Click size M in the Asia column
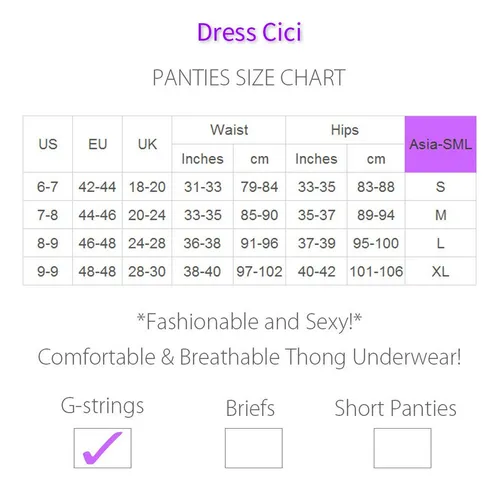The image size is (500, 490). 440,215
